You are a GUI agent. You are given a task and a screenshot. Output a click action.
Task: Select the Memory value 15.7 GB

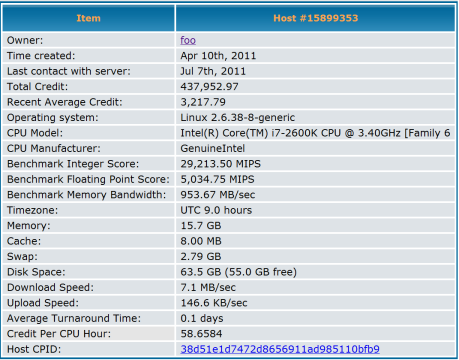[201, 226]
